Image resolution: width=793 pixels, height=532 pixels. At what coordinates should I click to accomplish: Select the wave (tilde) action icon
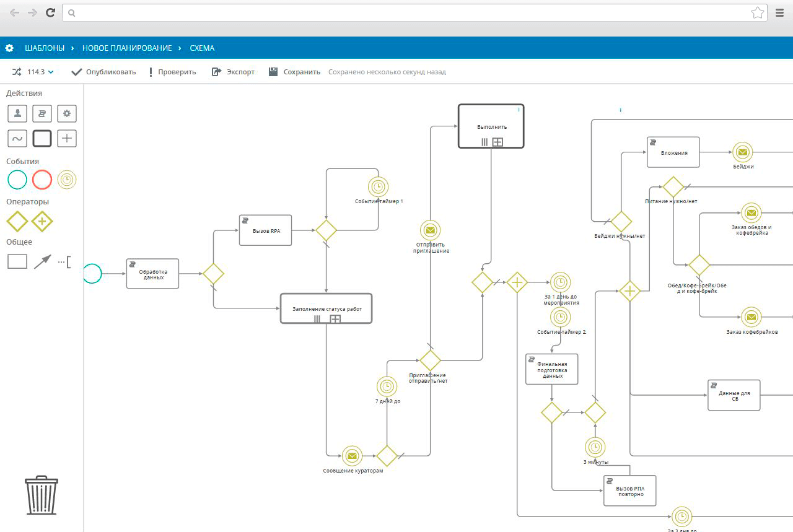coord(17,138)
